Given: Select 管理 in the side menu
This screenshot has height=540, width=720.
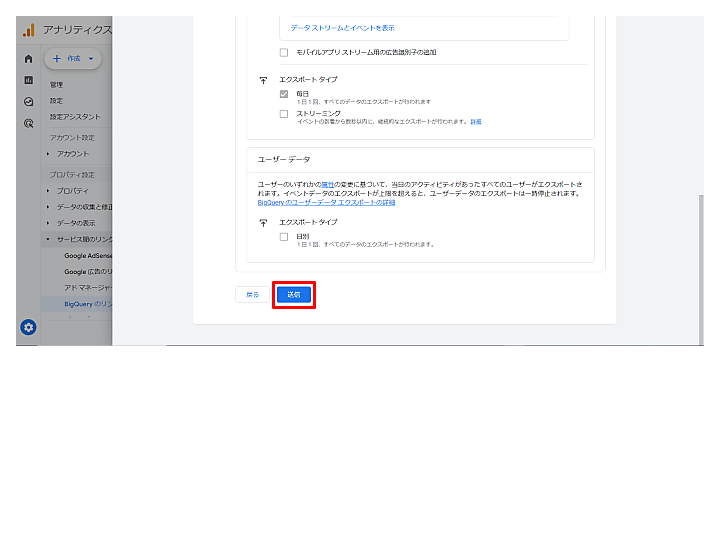Looking at the screenshot, I should coord(56,84).
